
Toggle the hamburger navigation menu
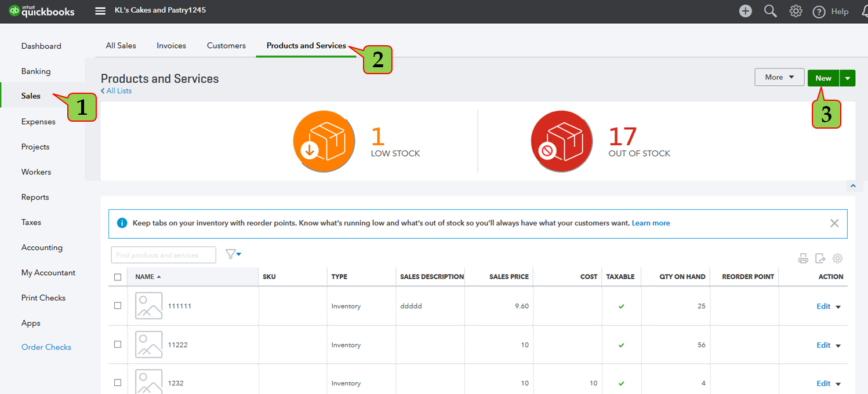pyautogui.click(x=100, y=11)
